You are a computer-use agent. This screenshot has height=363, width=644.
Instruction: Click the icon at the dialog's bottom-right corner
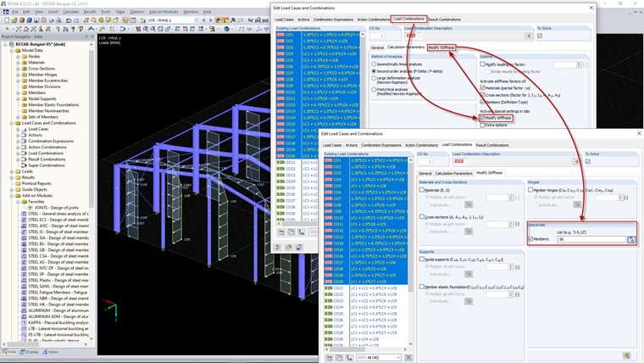627,356
